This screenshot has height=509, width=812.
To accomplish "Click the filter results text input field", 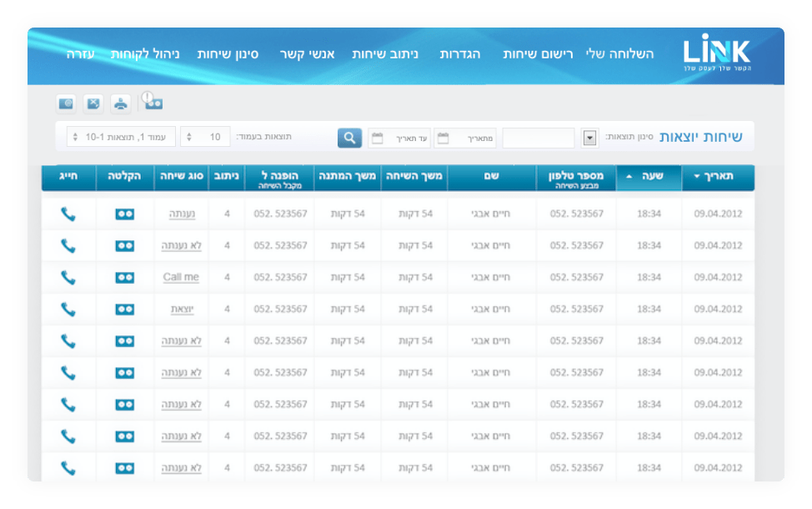I will [538, 138].
